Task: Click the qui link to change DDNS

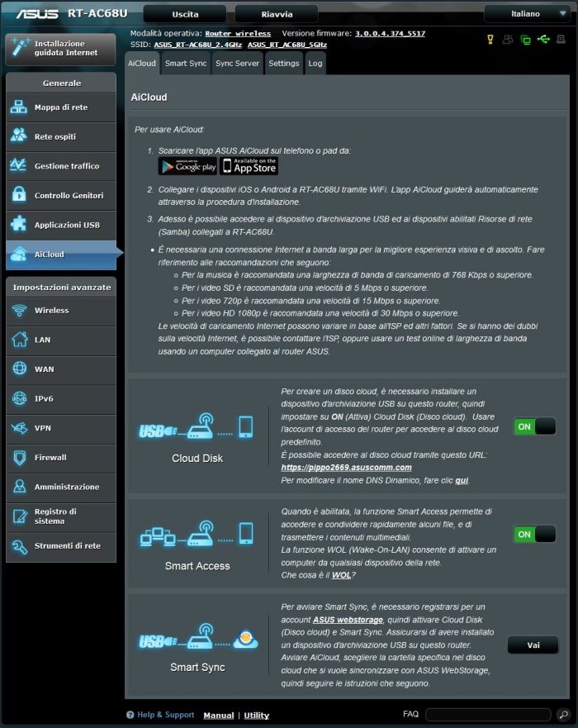Action: click(461, 481)
